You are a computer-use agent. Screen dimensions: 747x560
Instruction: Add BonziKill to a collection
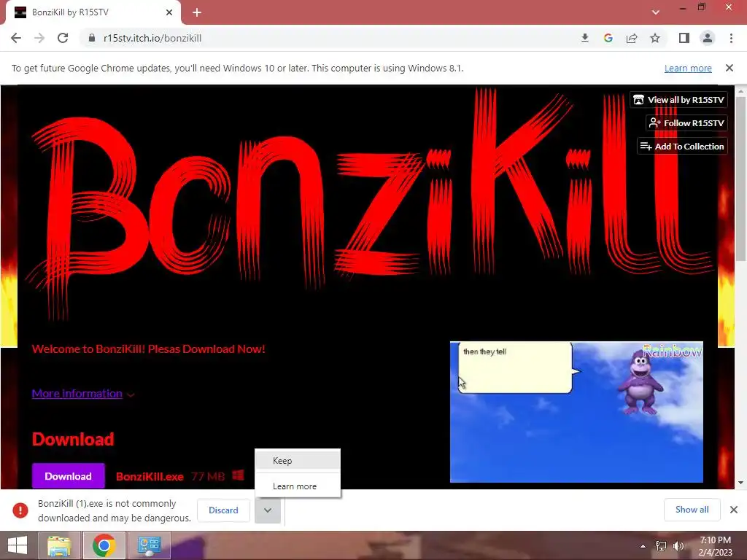click(x=682, y=146)
